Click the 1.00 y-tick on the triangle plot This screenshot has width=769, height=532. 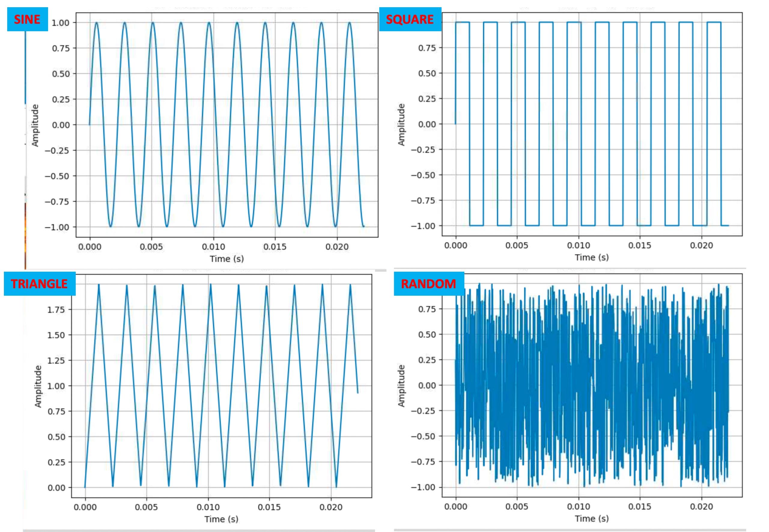[56, 386]
